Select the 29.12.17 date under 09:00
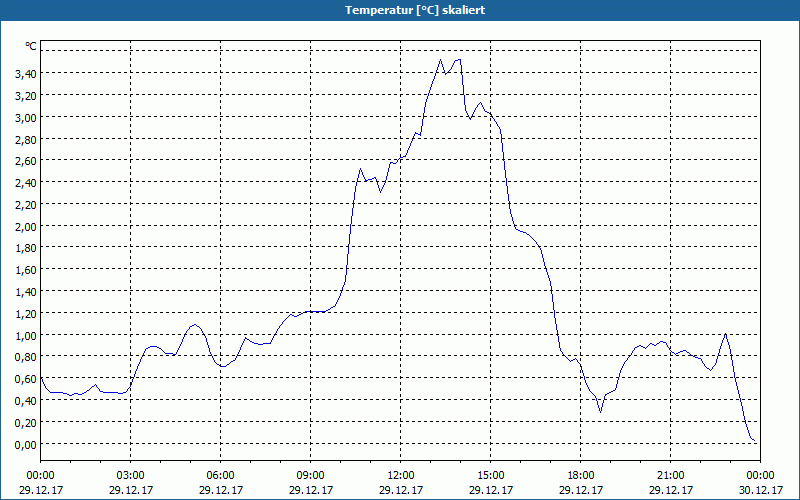Viewport: 800px width, 500px height. tap(310, 490)
